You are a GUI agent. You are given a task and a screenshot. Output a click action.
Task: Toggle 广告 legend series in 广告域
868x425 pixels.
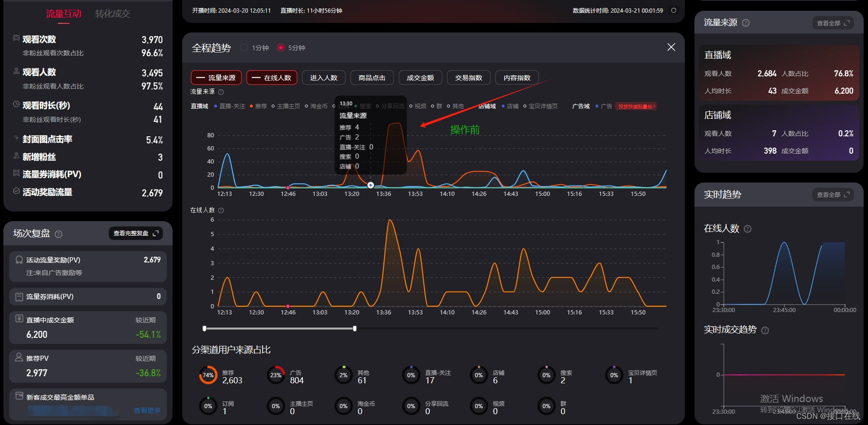[x=603, y=106]
